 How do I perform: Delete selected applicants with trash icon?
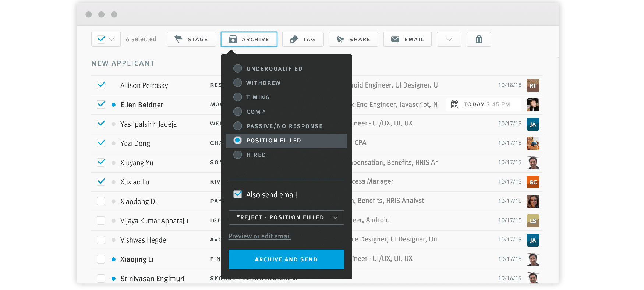[479, 39]
